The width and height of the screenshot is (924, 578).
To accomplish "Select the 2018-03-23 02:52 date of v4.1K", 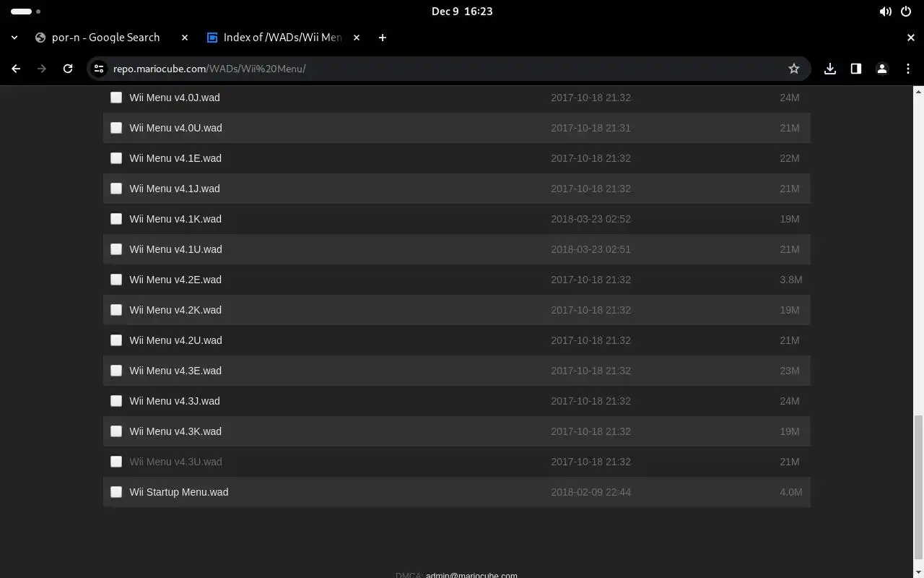I will 591,219.
